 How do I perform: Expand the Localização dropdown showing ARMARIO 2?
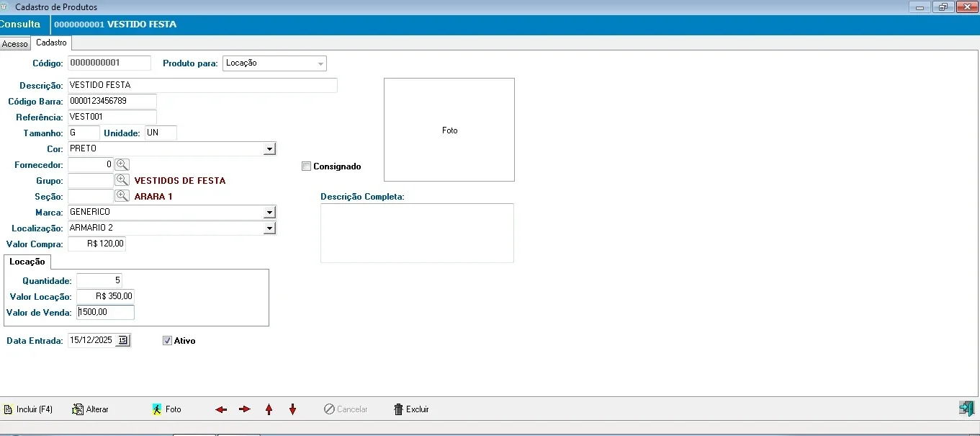click(269, 228)
